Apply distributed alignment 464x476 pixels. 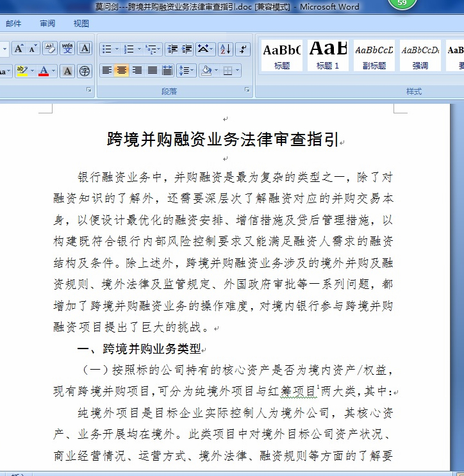(167, 70)
